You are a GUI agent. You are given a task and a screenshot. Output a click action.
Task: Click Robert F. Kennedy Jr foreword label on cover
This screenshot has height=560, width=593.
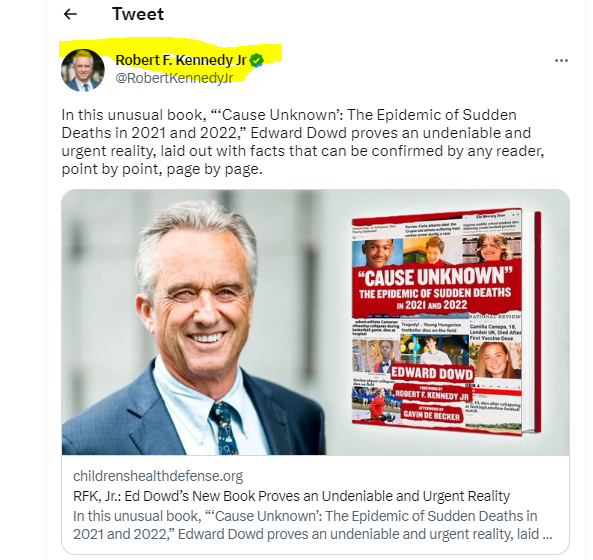(432, 394)
